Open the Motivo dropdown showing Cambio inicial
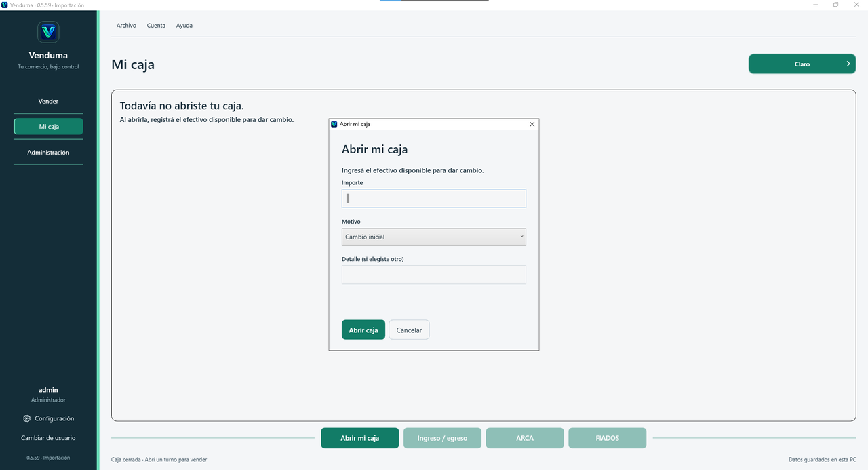 click(434, 237)
